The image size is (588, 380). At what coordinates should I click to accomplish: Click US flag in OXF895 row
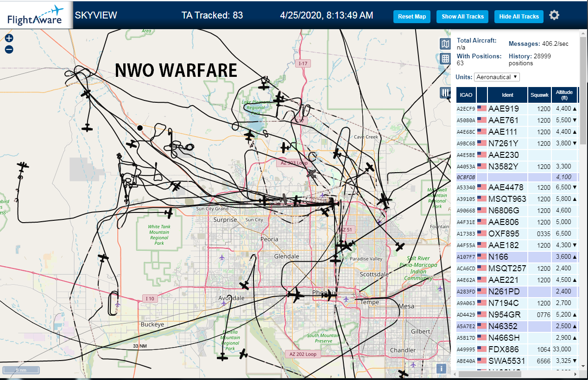(x=482, y=234)
